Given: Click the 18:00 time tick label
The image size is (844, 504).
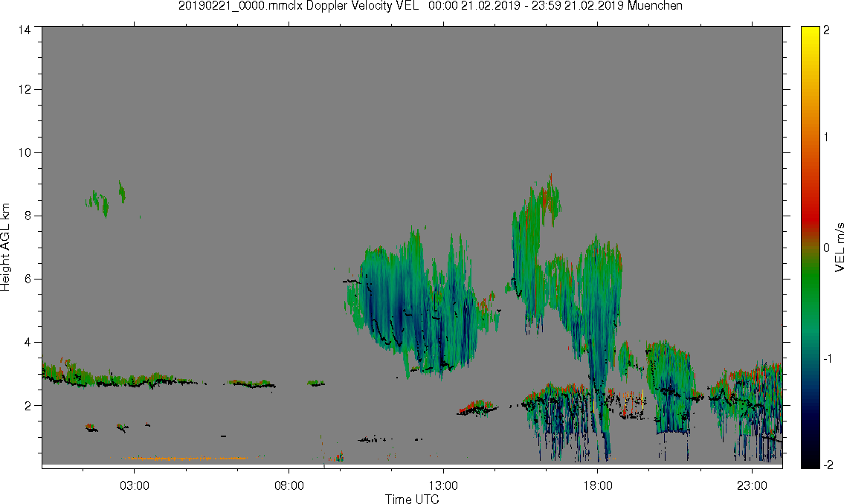Looking at the screenshot, I should coord(598,485).
